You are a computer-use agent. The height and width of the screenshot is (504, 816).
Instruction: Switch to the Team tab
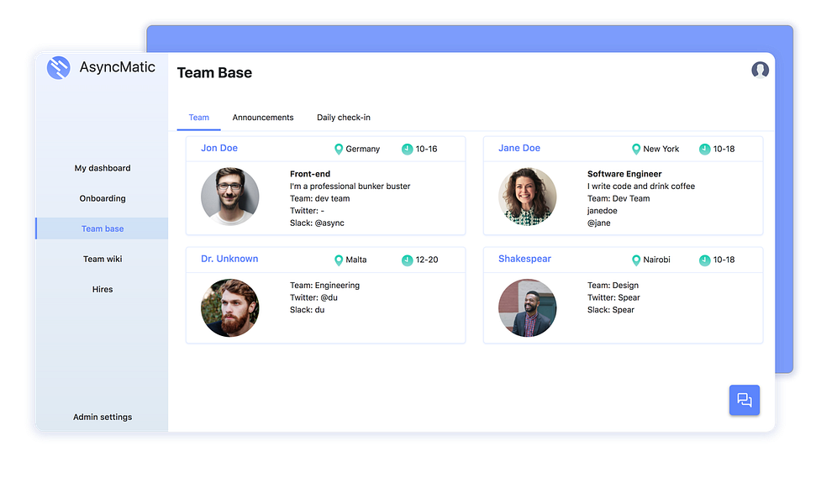pos(199,118)
